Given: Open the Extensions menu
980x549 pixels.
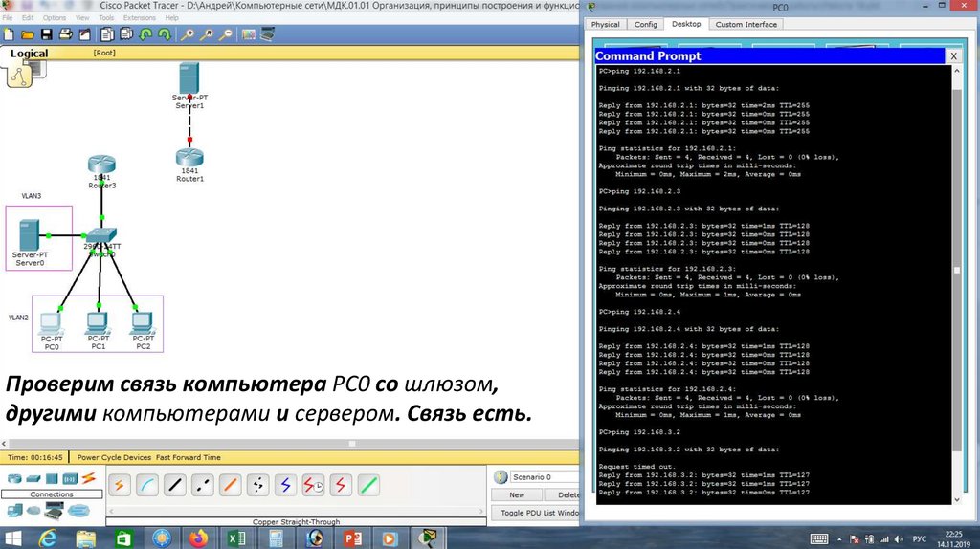Looking at the screenshot, I should [140, 17].
